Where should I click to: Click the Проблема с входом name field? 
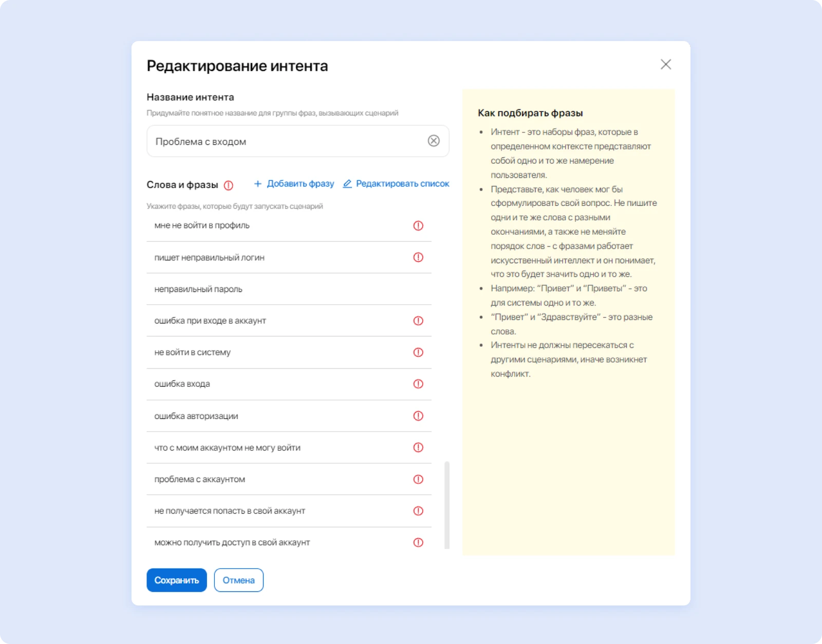288,141
